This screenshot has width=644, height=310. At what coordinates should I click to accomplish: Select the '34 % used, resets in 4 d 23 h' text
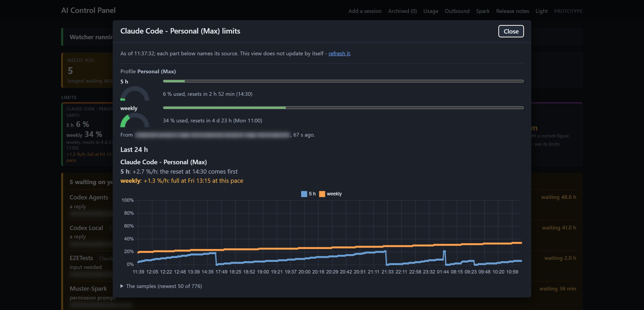tap(213, 121)
